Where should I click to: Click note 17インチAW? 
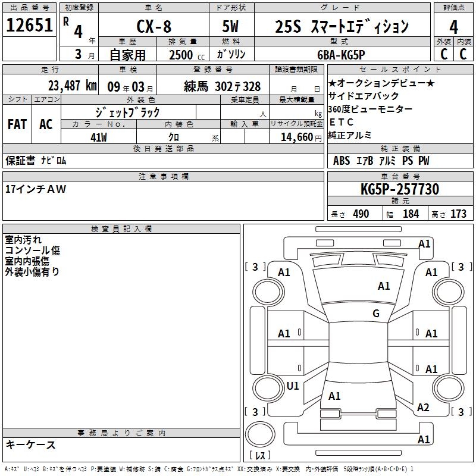(x=36, y=189)
